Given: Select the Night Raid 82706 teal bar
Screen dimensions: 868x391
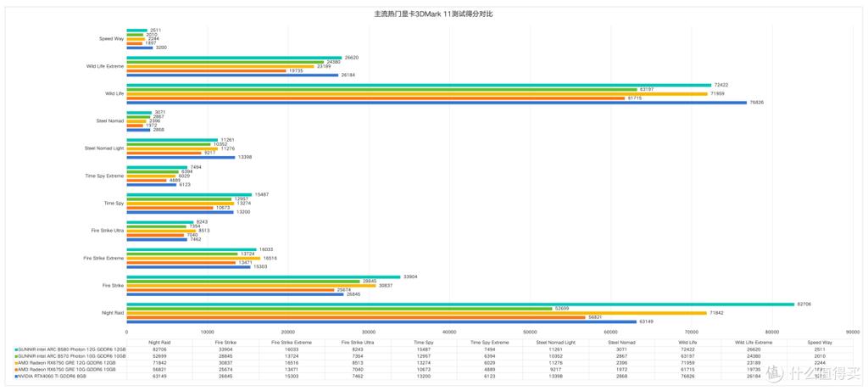Looking at the screenshot, I should coord(460,304).
